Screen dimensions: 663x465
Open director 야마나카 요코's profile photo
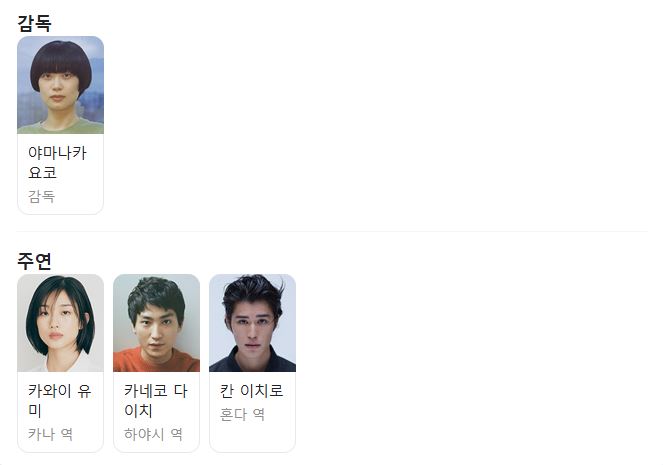coord(60,85)
